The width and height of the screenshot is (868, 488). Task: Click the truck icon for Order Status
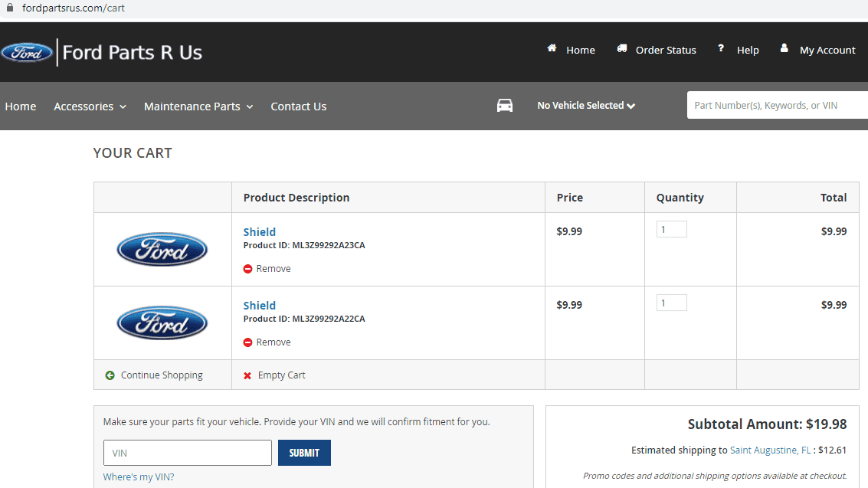(x=621, y=49)
